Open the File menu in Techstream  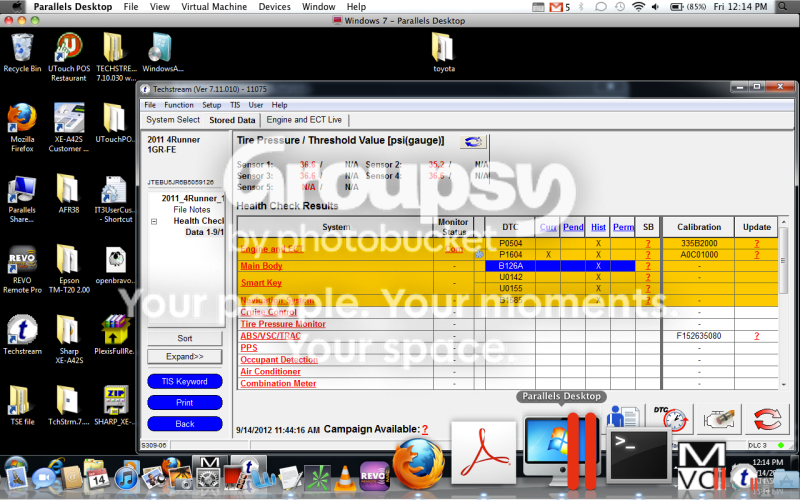click(x=150, y=105)
